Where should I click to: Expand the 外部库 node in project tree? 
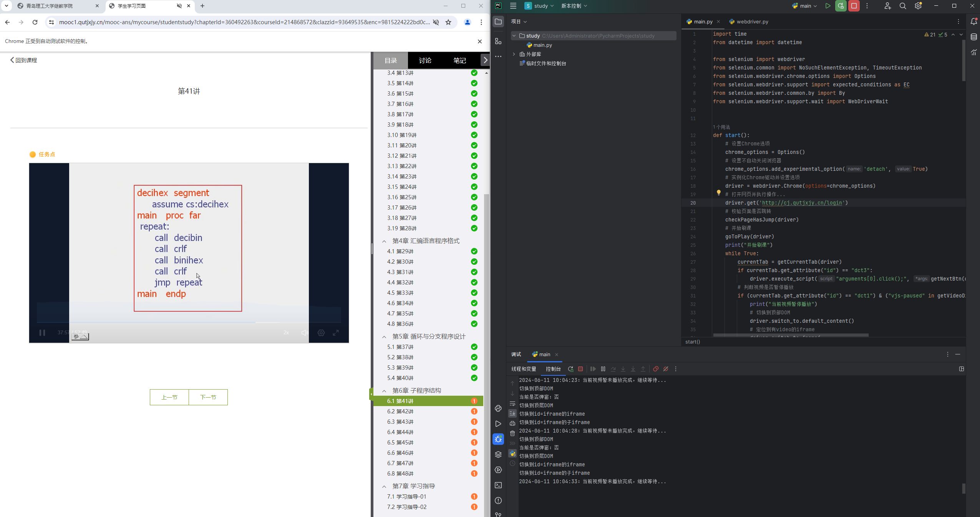coord(514,54)
